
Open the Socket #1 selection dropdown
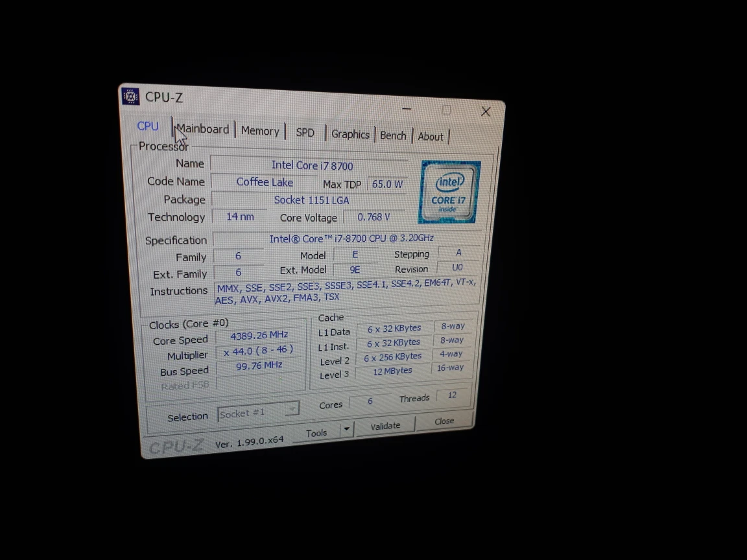pos(257,412)
